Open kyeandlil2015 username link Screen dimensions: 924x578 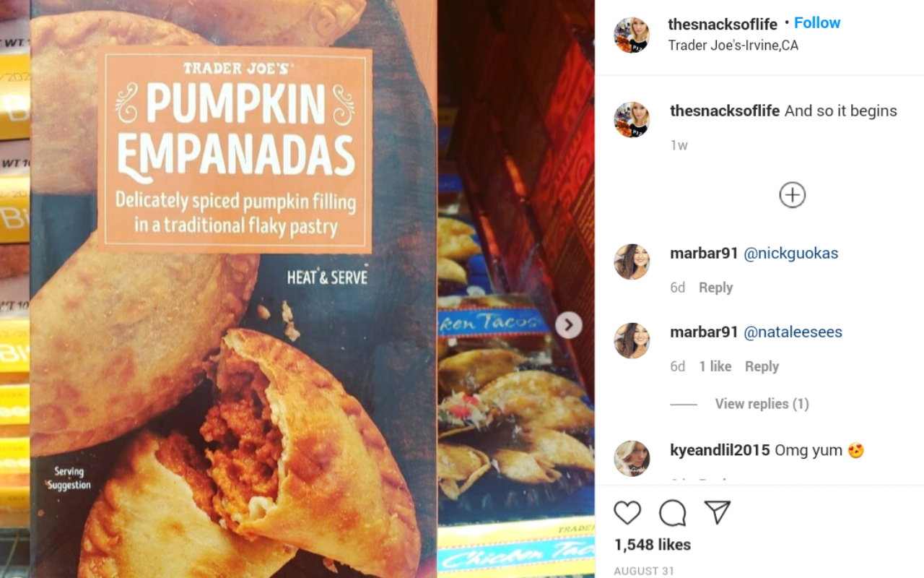point(720,450)
